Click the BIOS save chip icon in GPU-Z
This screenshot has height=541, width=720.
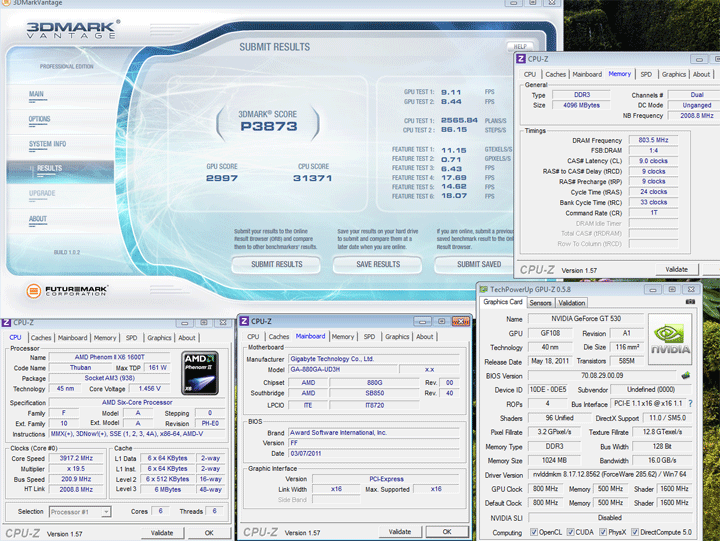pos(686,375)
